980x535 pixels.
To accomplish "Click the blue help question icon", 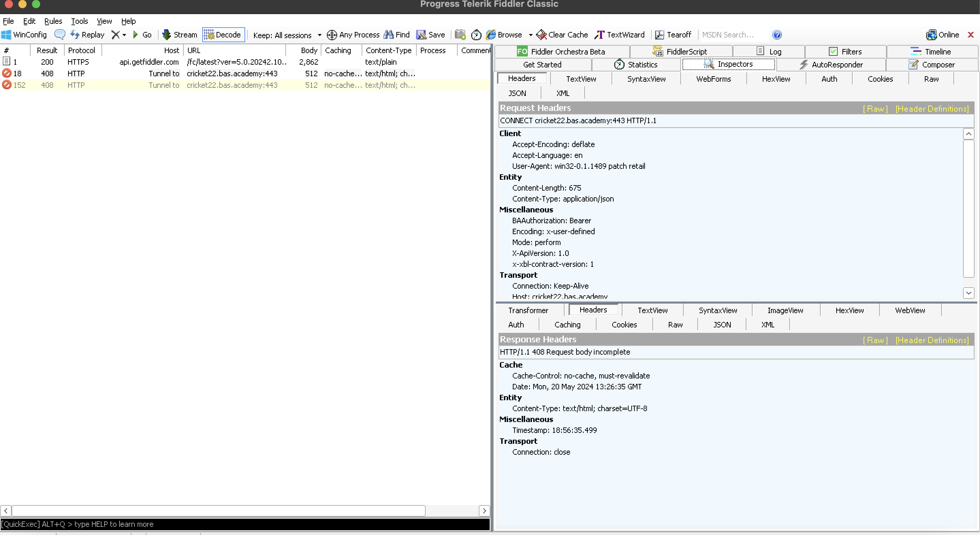I will pyautogui.click(x=777, y=35).
